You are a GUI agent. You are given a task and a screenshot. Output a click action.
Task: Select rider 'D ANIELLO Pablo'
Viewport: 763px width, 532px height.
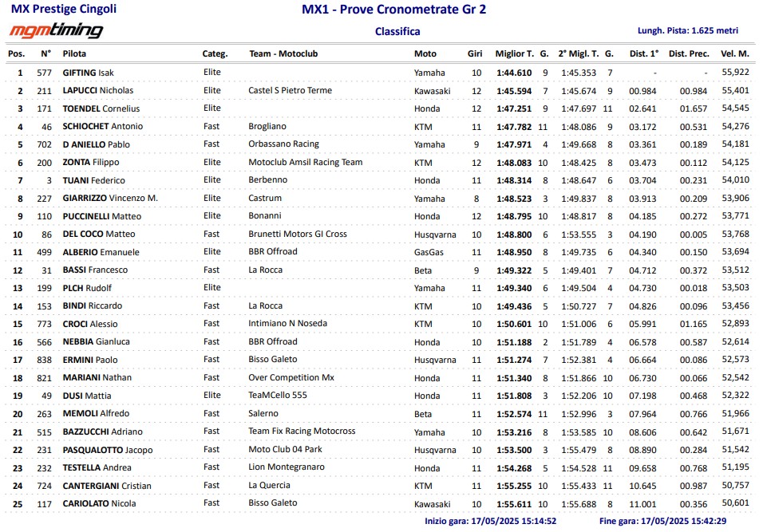tap(97, 145)
